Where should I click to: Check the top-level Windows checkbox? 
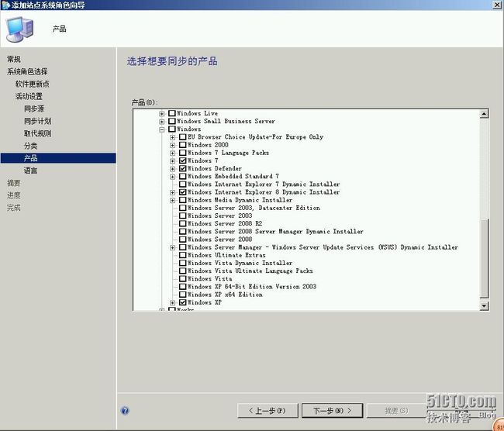point(172,129)
